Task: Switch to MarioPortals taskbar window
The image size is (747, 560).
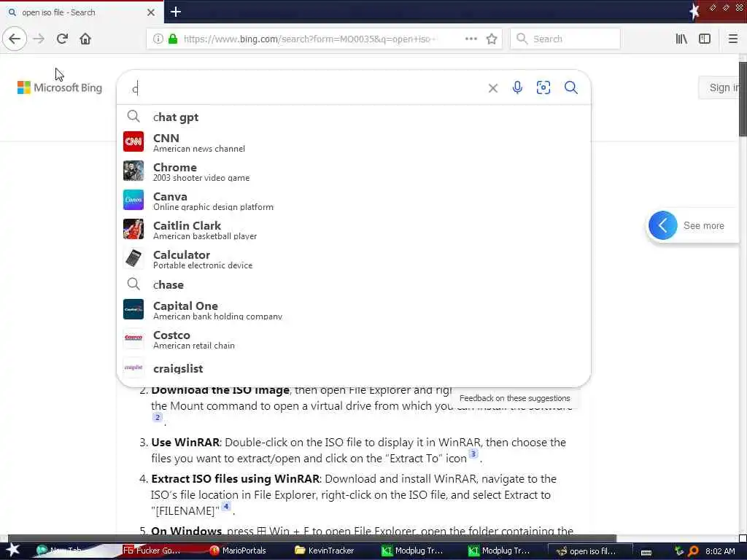Action: [x=239, y=551]
